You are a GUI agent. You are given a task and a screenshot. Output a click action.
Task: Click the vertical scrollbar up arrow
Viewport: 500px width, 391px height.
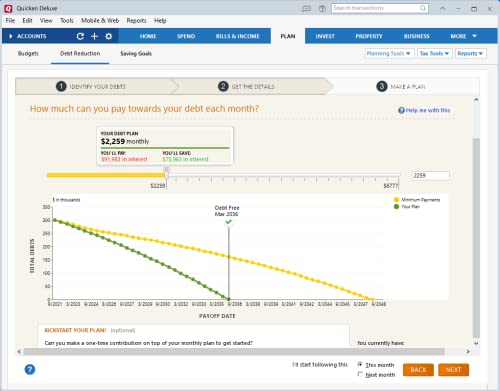point(476,100)
